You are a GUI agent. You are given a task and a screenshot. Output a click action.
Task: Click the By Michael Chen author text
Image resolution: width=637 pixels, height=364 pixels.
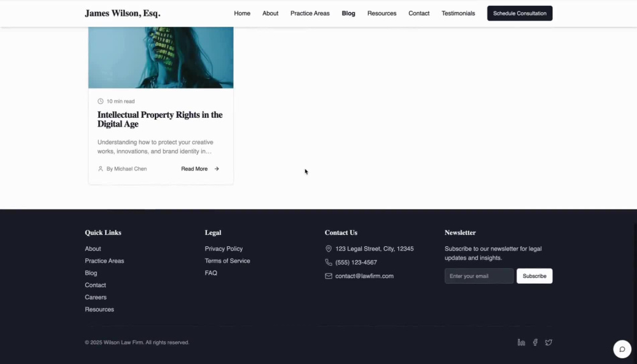[126, 169]
